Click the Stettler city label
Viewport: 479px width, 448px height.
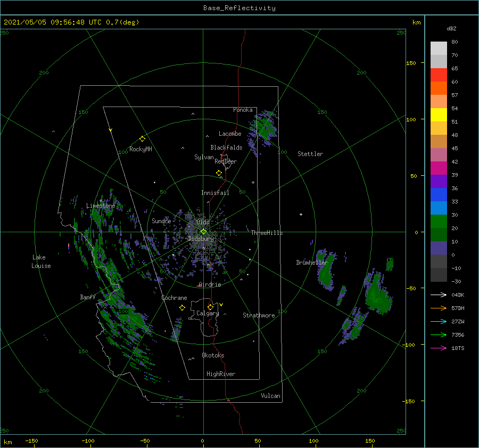pyautogui.click(x=310, y=154)
